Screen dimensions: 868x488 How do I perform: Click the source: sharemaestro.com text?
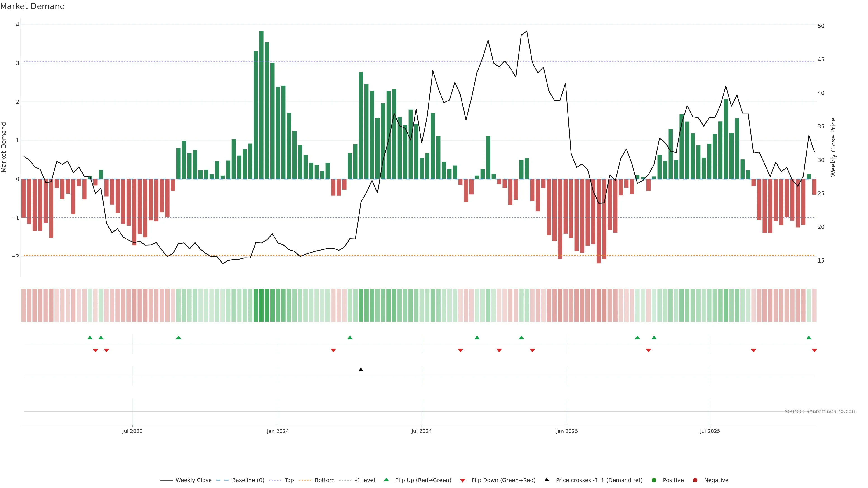[x=821, y=411]
